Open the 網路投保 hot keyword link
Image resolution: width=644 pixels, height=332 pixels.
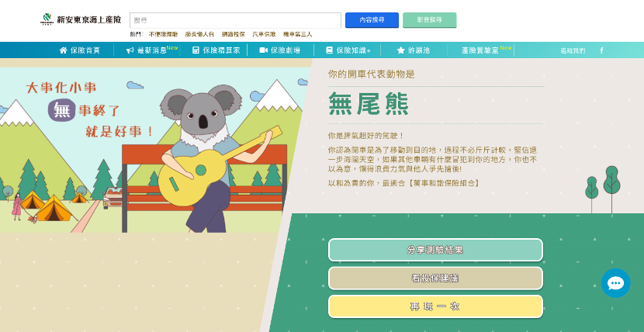(x=234, y=34)
